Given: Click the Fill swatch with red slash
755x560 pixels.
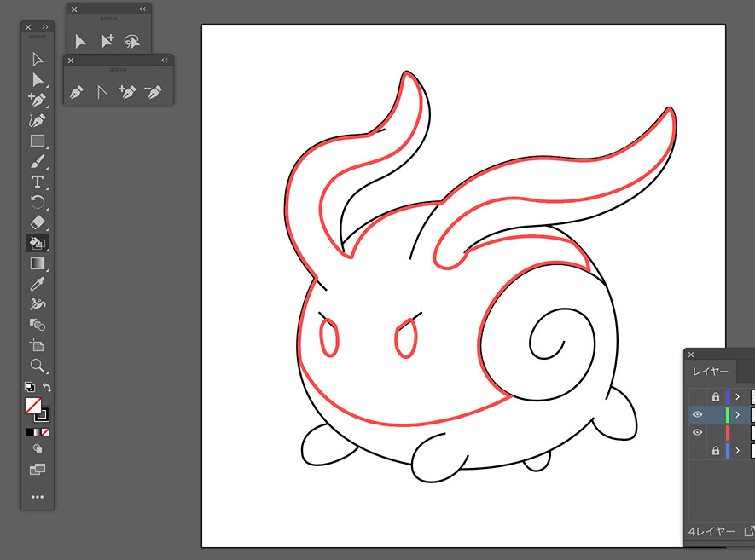Looking at the screenshot, I should click(x=32, y=406).
